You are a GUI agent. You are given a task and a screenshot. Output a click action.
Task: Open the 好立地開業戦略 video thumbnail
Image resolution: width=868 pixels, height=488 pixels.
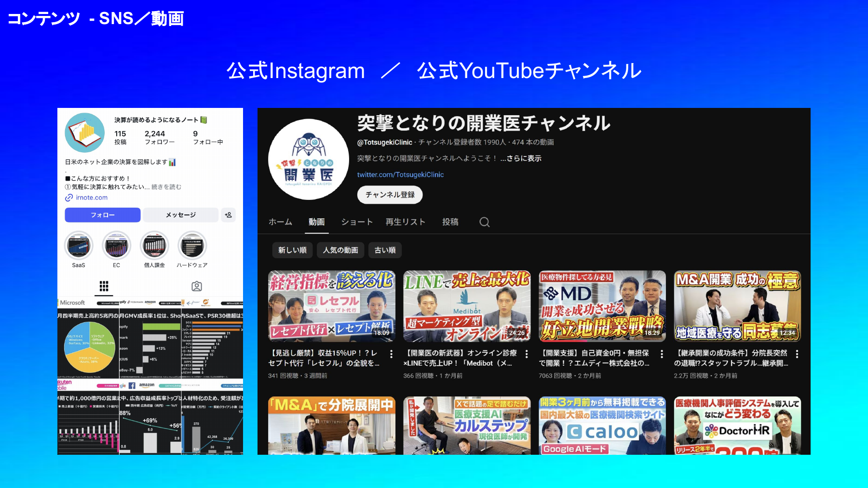pyautogui.click(x=602, y=306)
